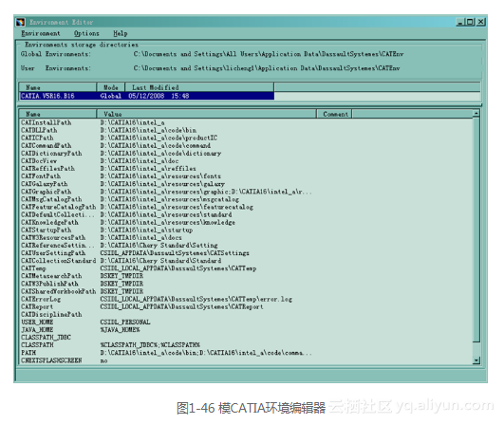Image resolution: width=504 pixels, height=424 pixels.
Task: Select the CATDisciplinePath variable
Action: pos(51,315)
